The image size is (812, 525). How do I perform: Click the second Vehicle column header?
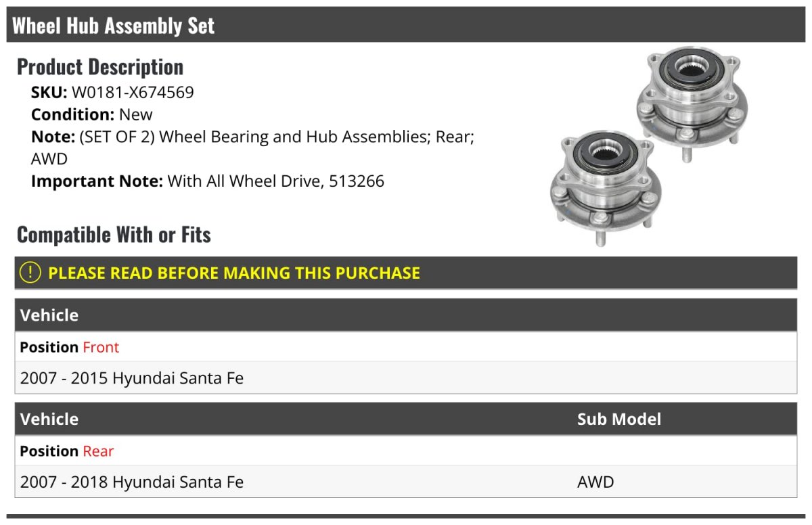tap(49, 419)
